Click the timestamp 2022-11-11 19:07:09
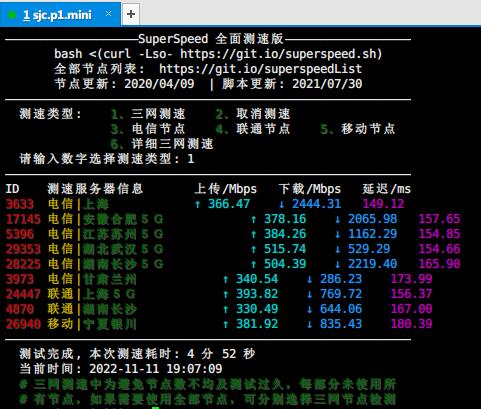The width and height of the screenshot is (481, 409). pyautogui.click(x=156, y=369)
